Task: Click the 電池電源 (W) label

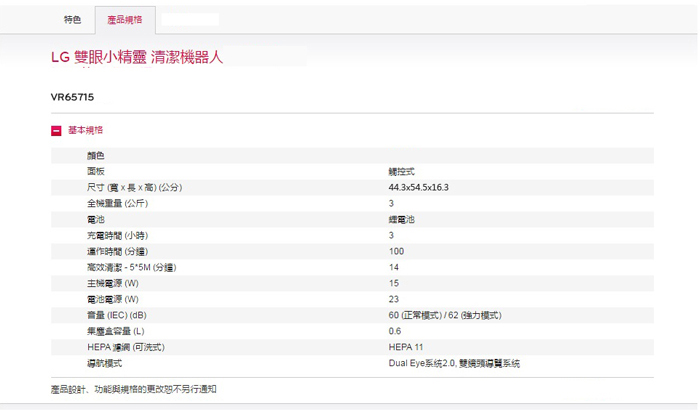Action: (x=112, y=299)
